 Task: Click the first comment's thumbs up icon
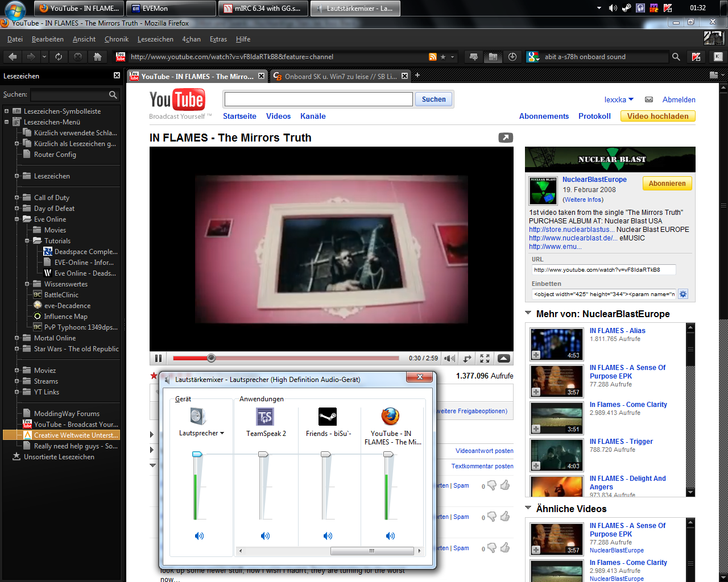point(505,485)
